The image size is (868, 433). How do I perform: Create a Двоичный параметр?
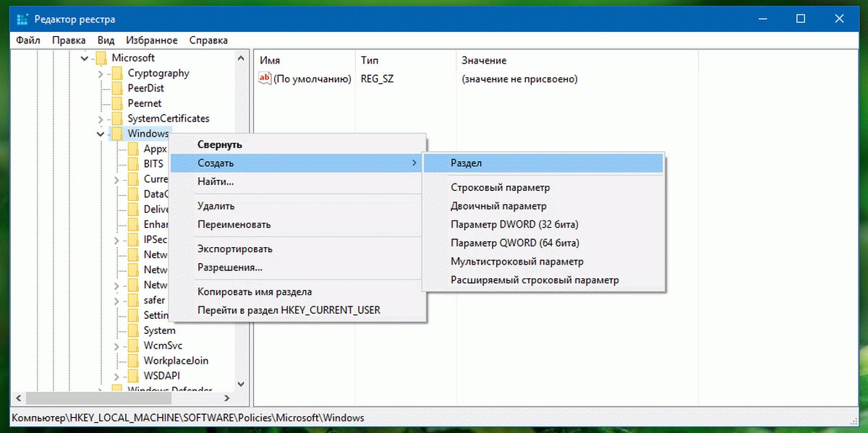point(543,206)
